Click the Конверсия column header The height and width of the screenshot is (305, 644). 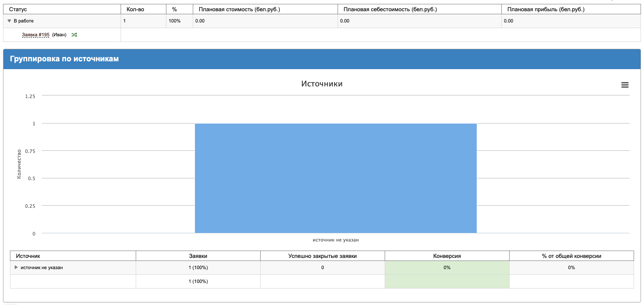(447, 256)
